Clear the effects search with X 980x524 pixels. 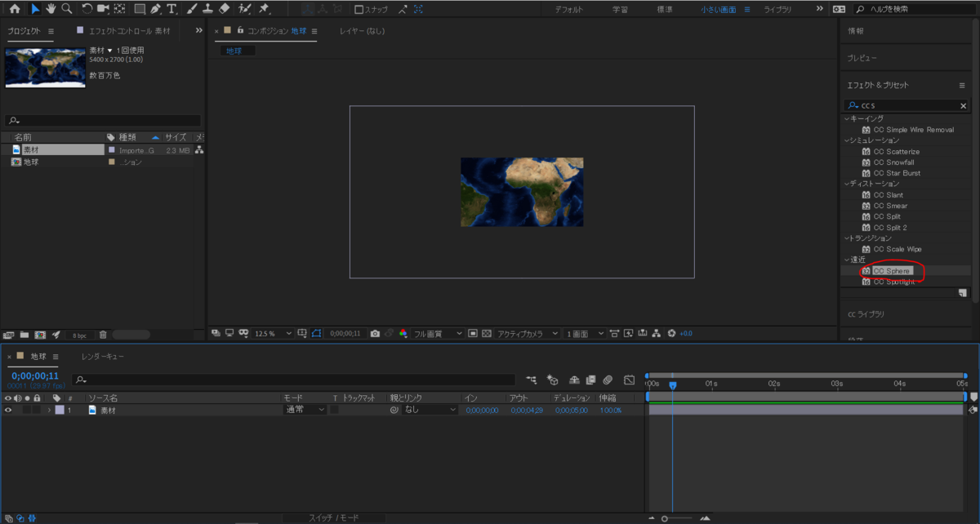pyautogui.click(x=963, y=106)
